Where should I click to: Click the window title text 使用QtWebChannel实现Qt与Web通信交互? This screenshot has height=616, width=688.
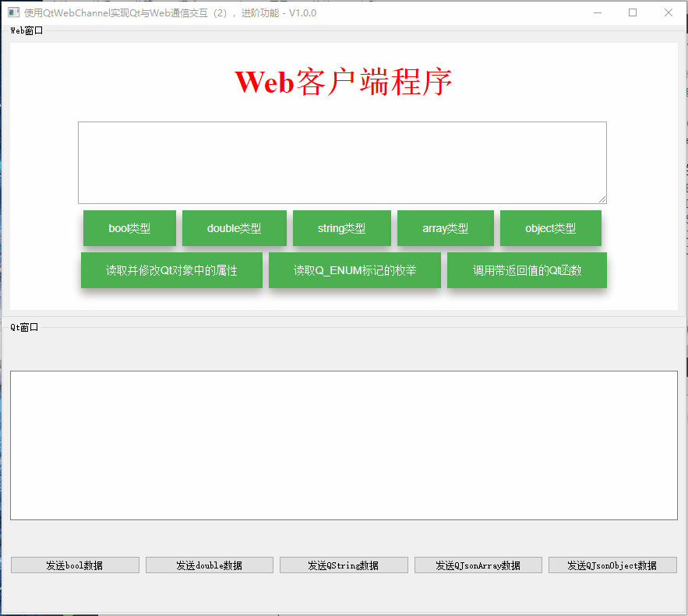[x=125, y=12]
